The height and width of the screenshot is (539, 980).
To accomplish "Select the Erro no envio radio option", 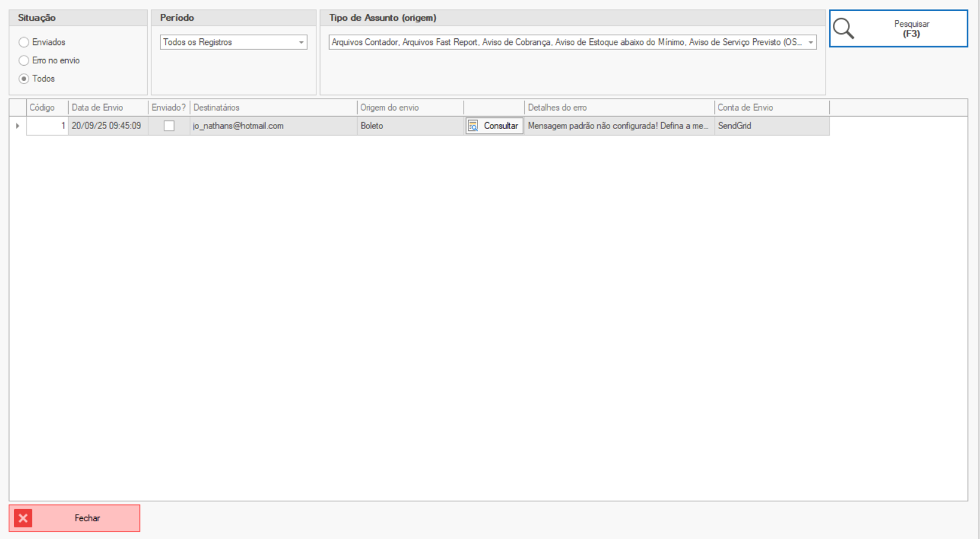I will (24, 60).
